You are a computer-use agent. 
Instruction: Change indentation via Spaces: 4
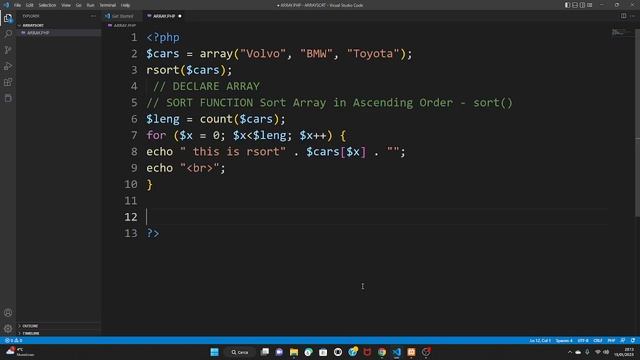[x=564, y=340]
